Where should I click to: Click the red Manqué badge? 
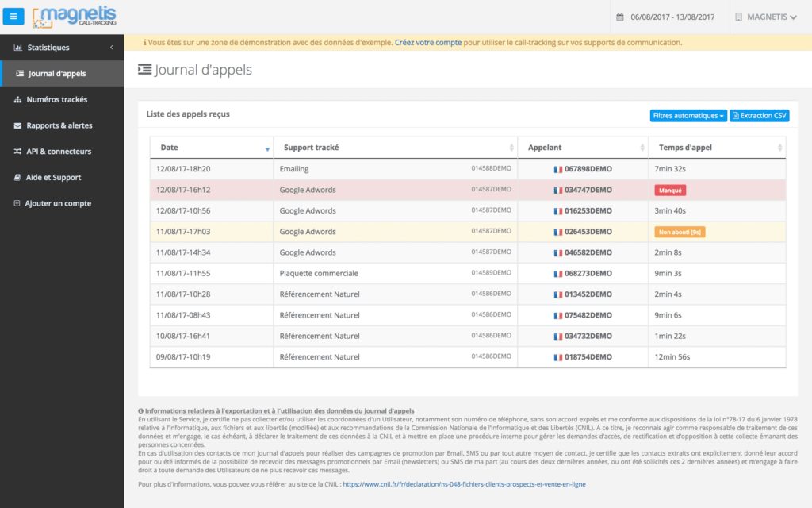670,190
